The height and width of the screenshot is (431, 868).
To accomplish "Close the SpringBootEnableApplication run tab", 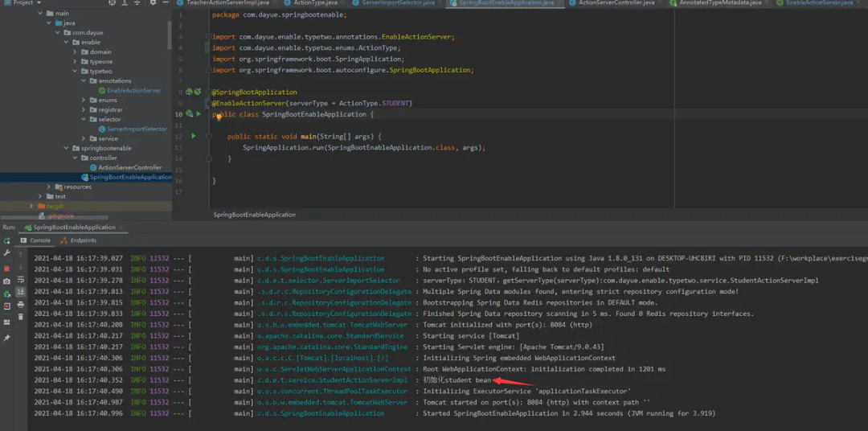I will [x=120, y=228].
